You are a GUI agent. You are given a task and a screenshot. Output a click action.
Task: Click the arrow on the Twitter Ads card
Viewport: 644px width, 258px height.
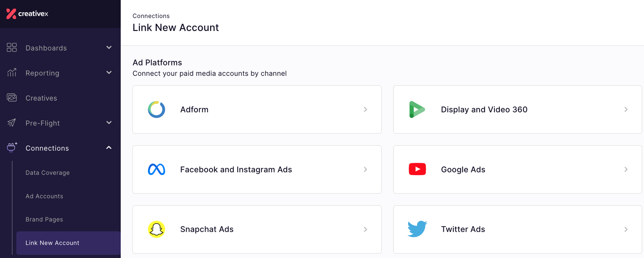(x=626, y=229)
